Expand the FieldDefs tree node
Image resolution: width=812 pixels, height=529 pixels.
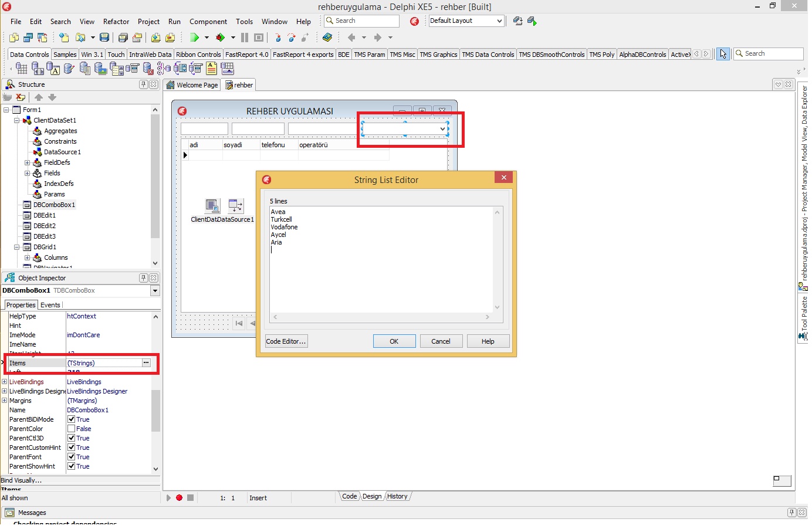(28, 162)
